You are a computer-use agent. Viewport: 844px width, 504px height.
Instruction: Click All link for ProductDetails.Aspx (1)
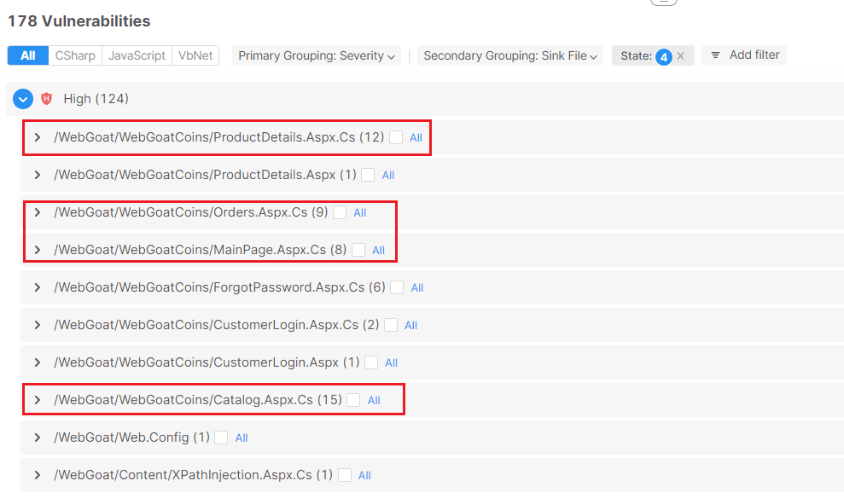pos(388,176)
